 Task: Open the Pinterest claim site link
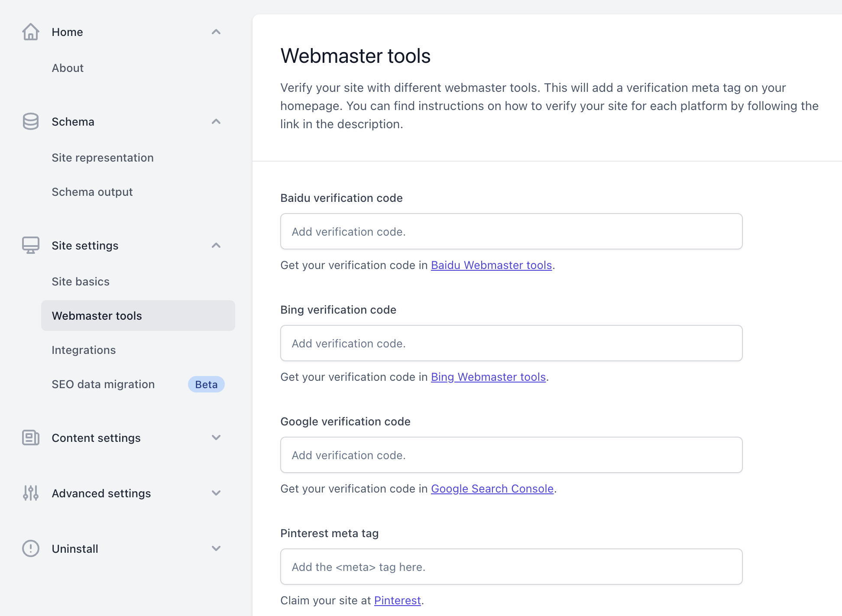pos(397,600)
